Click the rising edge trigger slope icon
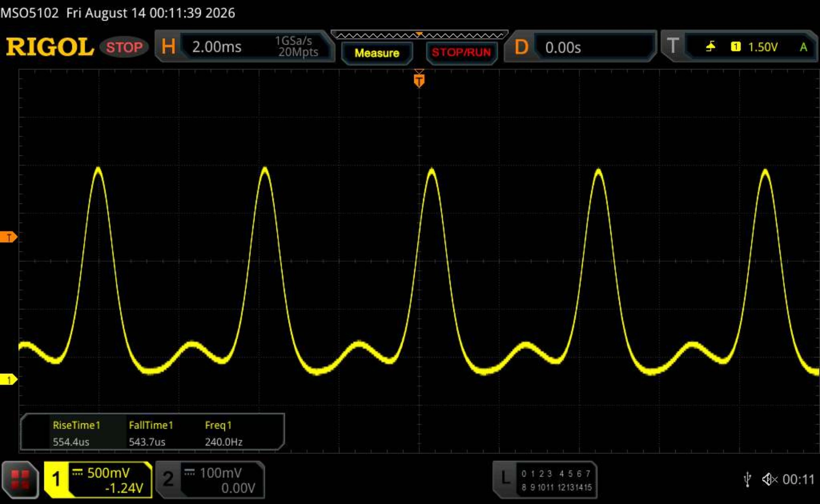Screen dimensions: 820x504 pos(710,46)
